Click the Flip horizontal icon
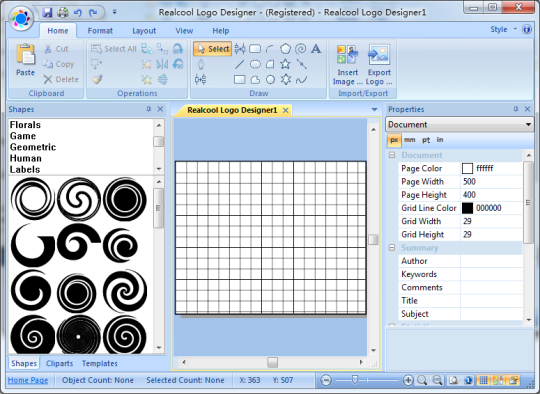This screenshot has height=394, width=540. click(162, 64)
